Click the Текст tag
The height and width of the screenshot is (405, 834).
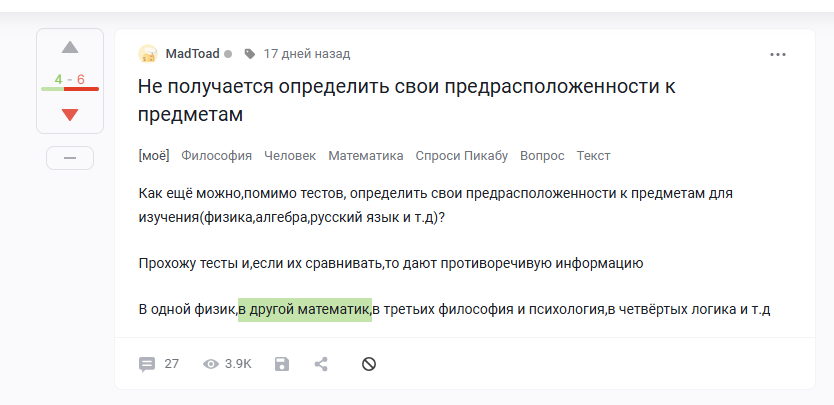pyautogui.click(x=594, y=155)
